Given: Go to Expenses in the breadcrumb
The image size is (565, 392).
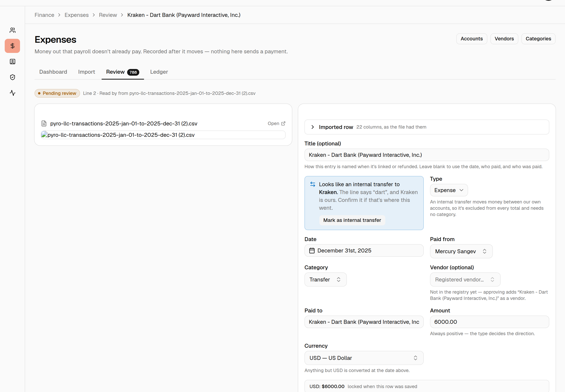Looking at the screenshot, I should (x=77, y=15).
